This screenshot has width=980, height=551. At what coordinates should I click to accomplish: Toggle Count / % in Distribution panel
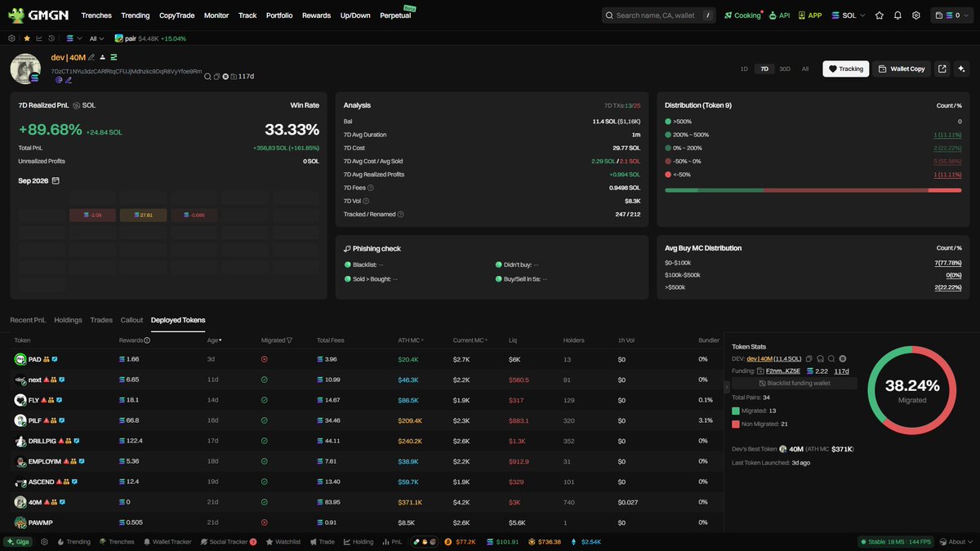coord(947,105)
